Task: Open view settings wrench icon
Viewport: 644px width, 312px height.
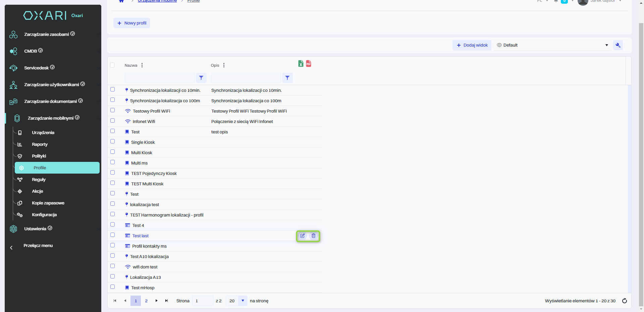Action: [618, 45]
